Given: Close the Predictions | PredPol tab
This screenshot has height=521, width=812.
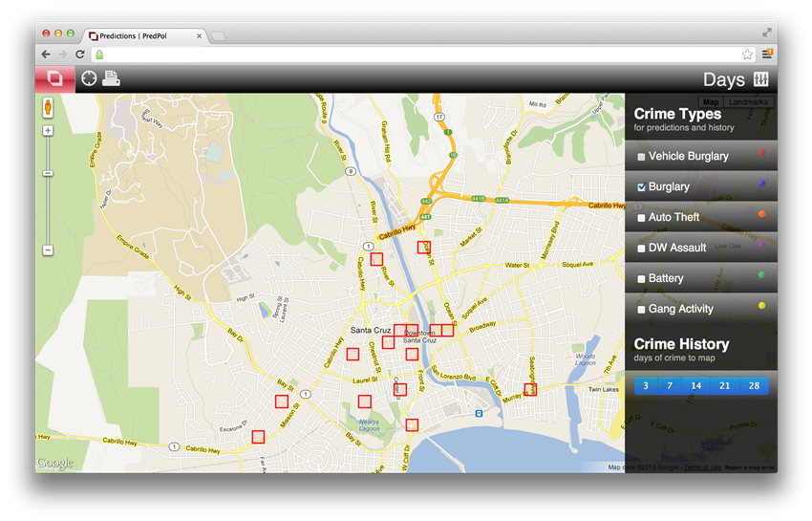Looking at the screenshot, I should 200,36.
